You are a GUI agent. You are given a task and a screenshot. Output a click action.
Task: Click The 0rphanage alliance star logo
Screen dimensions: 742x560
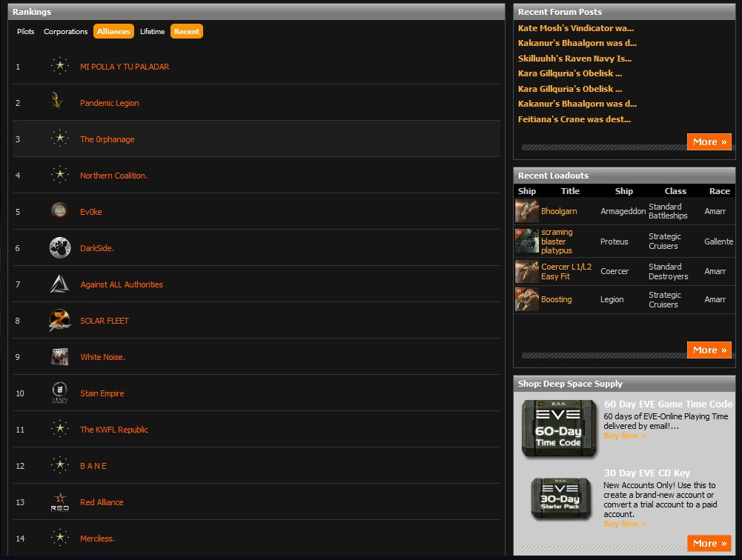point(60,139)
